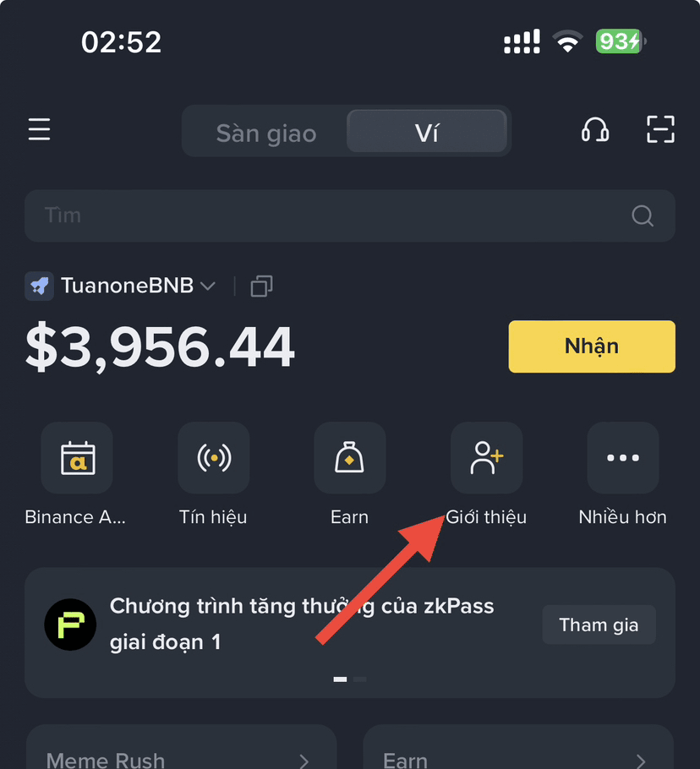Select the Ví tab
The width and height of the screenshot is (700, 769).
(427, 132)
